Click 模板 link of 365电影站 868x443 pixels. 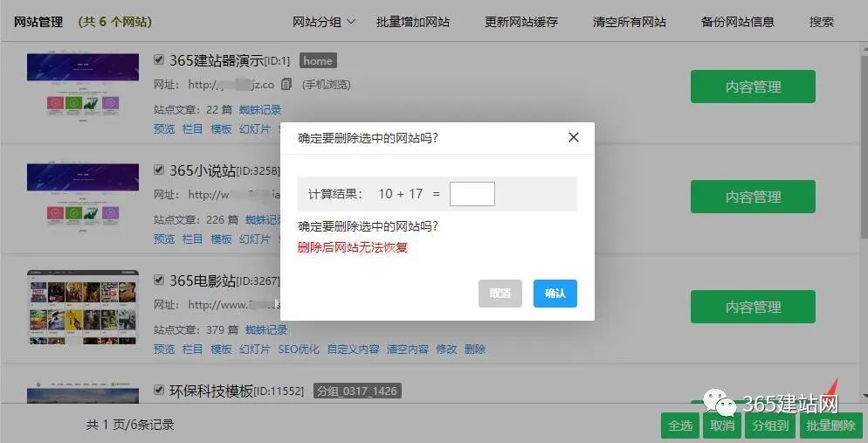point(221,350)
